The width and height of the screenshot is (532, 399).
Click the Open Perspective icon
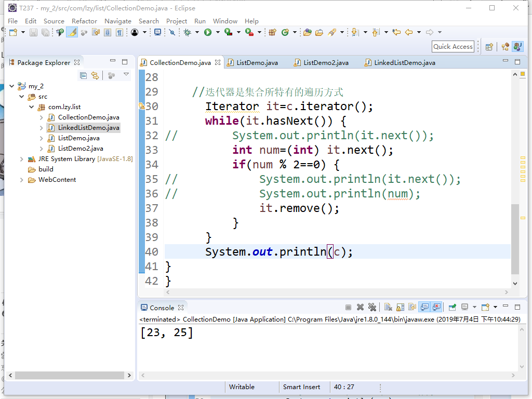click(x=489, y=47)
